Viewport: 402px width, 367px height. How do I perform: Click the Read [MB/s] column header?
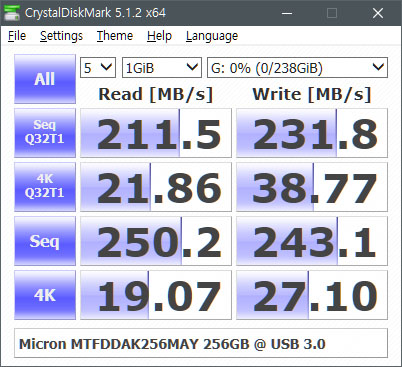tap(156, 94)
